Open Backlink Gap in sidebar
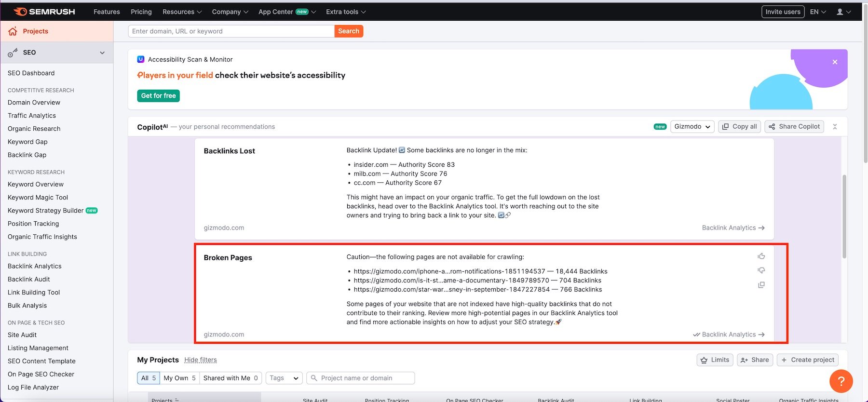 (x=27, y=155)
